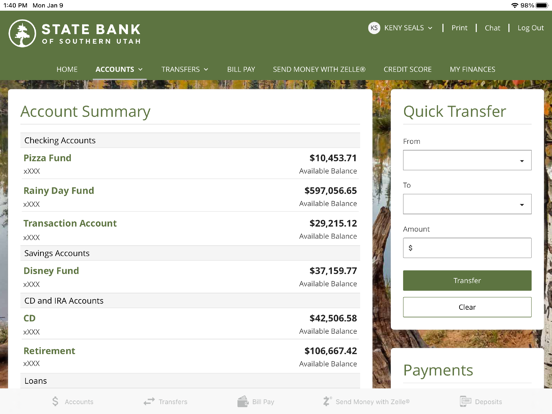The image size is (552, 414).
Task: Open the BILL PAY menu item
Action: coord(241,69)
